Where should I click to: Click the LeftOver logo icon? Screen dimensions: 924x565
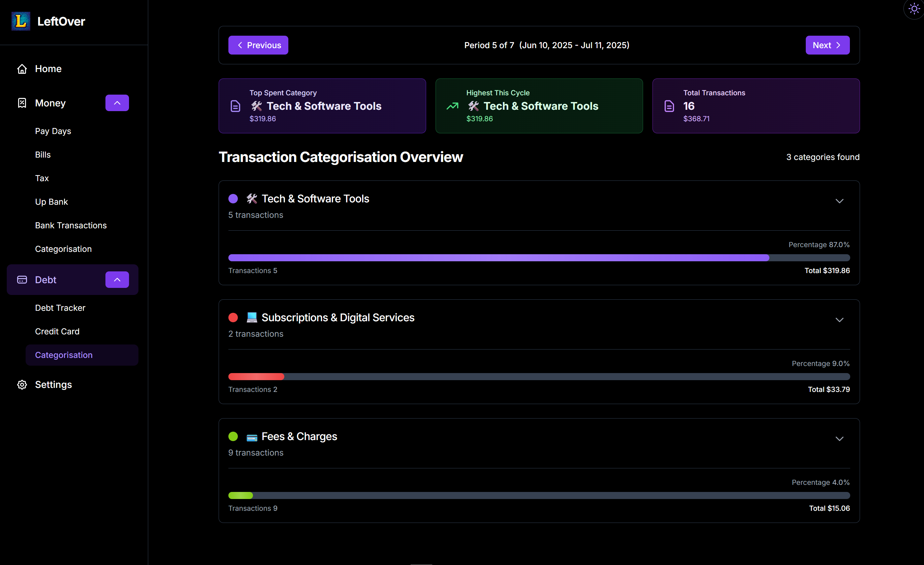[21, 21]
